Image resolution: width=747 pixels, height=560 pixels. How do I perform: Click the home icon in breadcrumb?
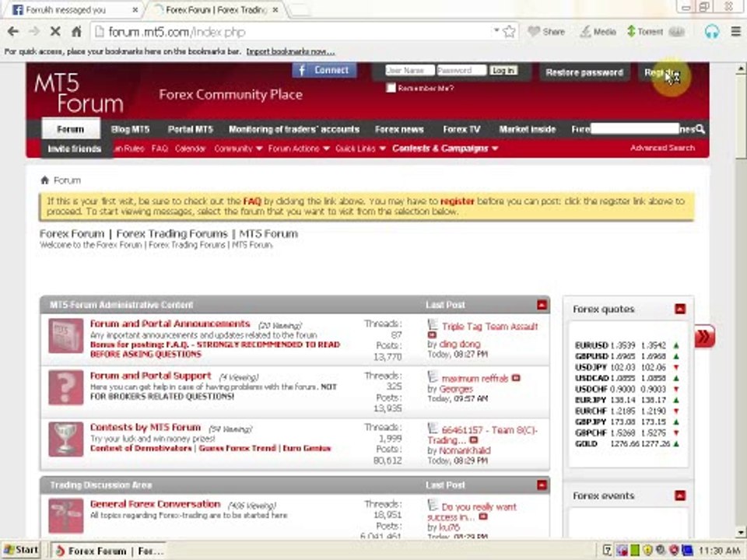tap(45, 180)
